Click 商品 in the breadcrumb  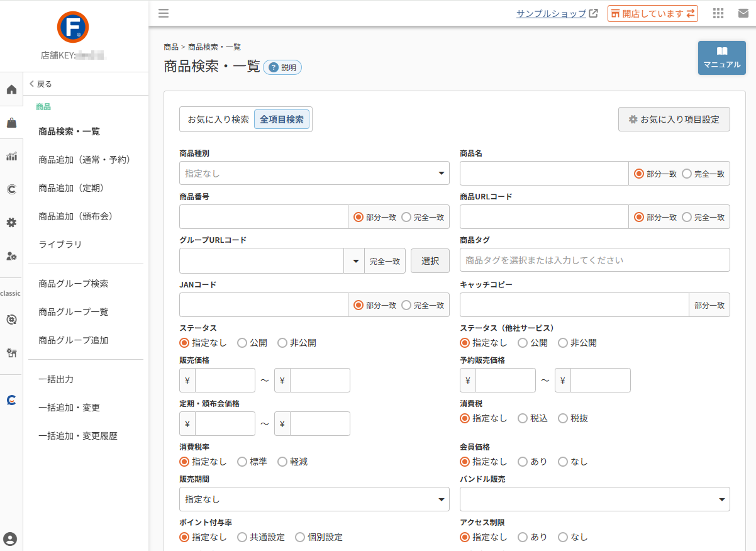pyautogui.click(x=170, y=47)
